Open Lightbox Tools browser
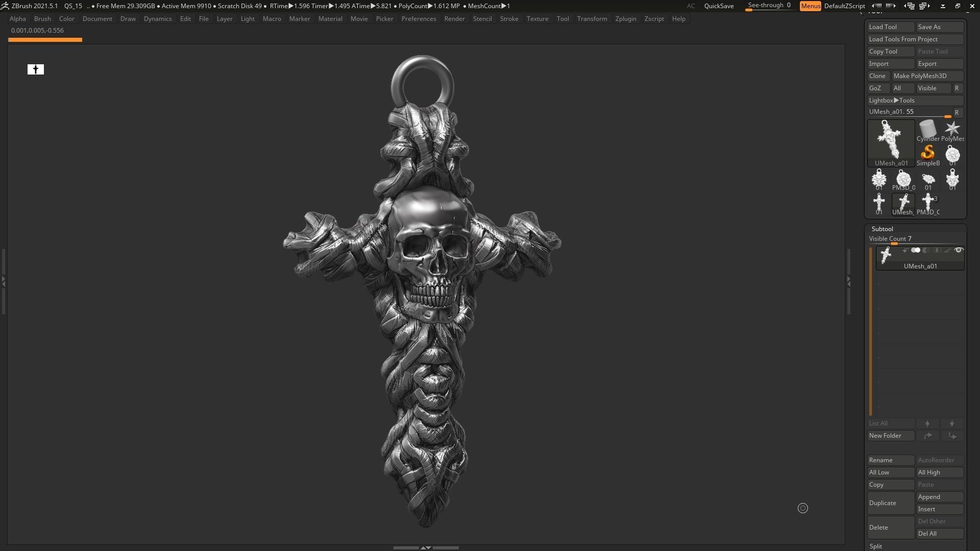The width and height of the screenshot is (980, 551). tap(916, 101)
